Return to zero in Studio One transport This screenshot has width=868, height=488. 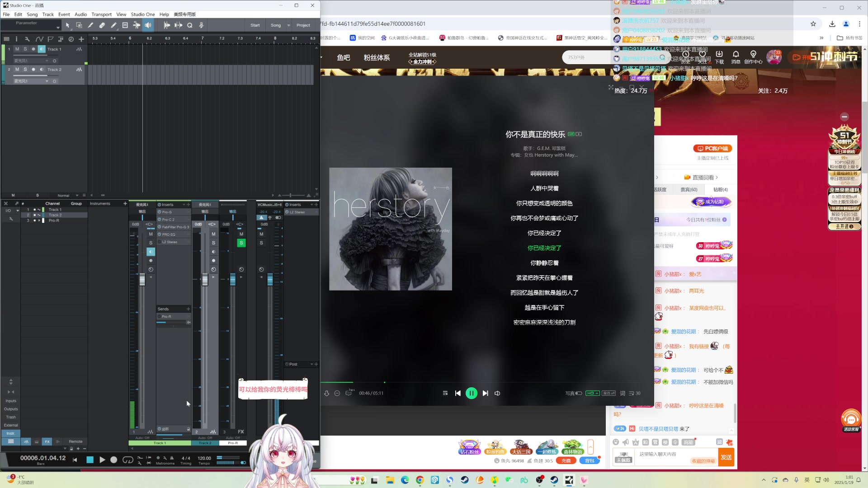tap(75, 460)
